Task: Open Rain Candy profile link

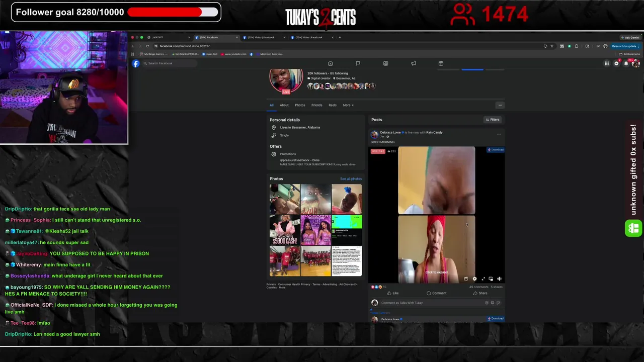Action: [434, 133]
